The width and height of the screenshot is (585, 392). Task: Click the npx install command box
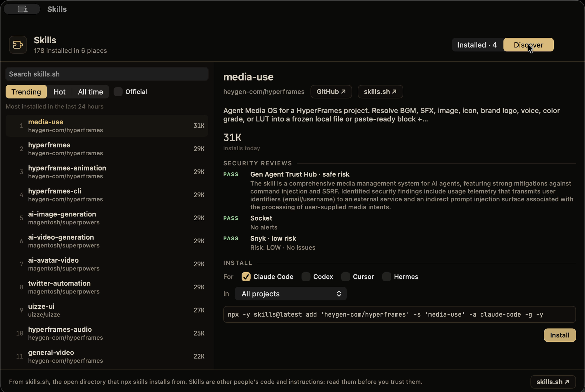[400, 314]
